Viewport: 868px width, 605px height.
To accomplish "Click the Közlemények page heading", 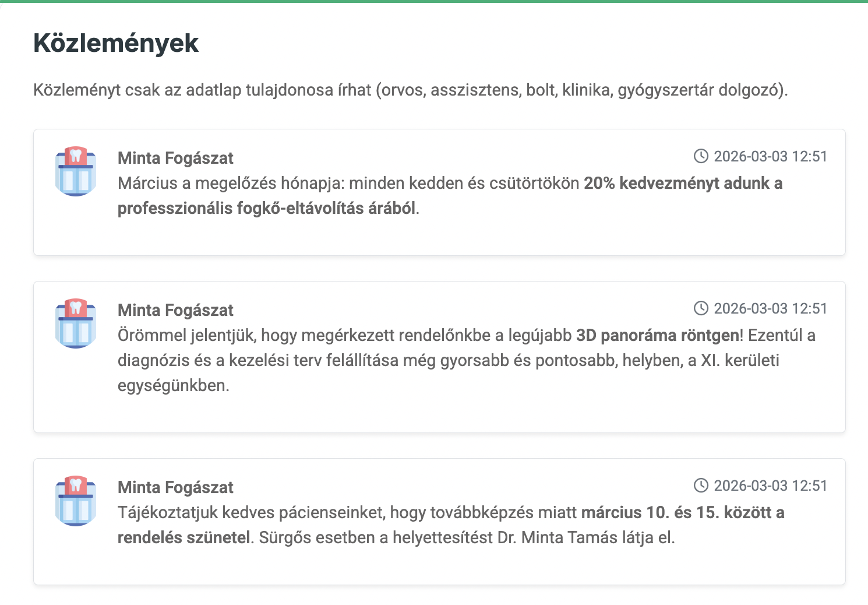I will point(115,43).
